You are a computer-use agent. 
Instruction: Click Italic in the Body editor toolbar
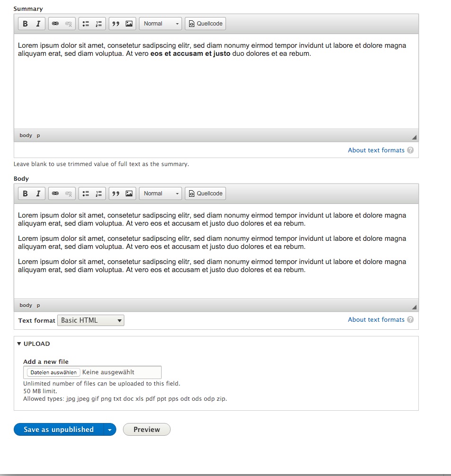(38, 194)
